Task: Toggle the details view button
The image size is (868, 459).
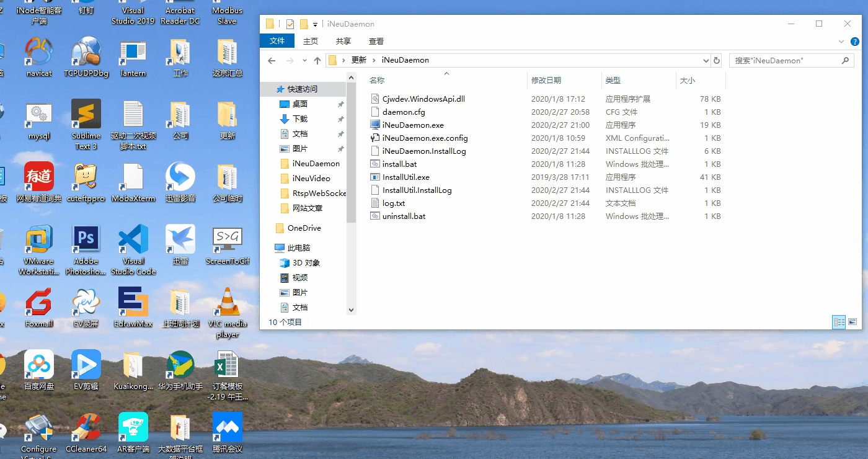Action: [x=838, y=322]
